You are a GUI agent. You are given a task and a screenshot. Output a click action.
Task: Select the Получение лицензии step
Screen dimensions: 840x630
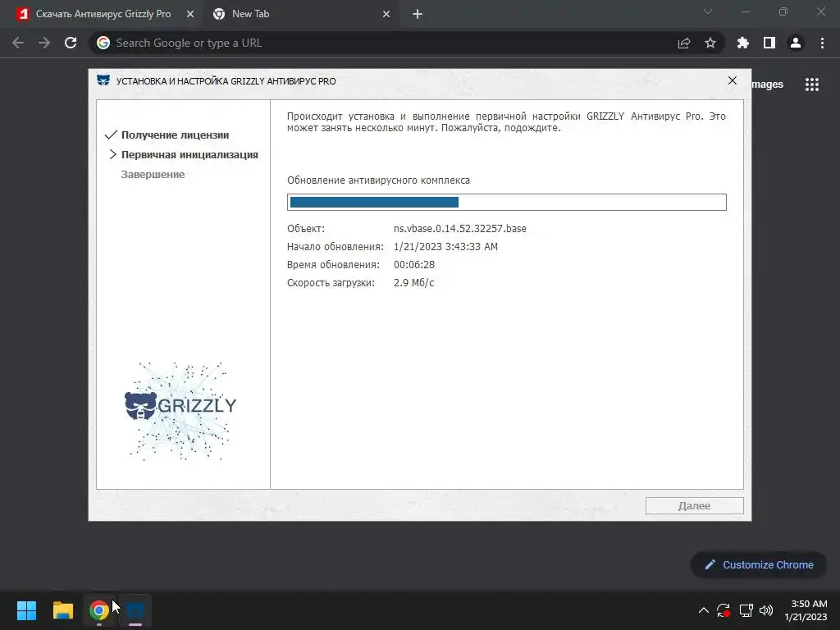pyautogui.click(x=175, y=135)
